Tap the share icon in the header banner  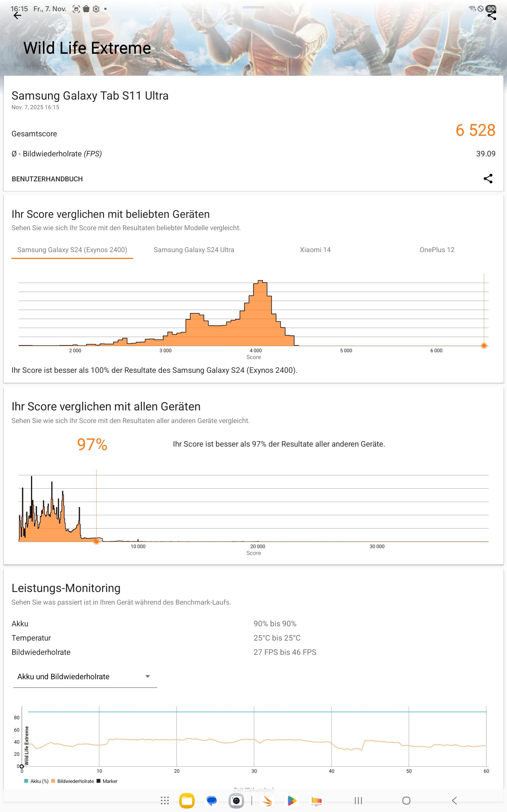click(491, 15)
